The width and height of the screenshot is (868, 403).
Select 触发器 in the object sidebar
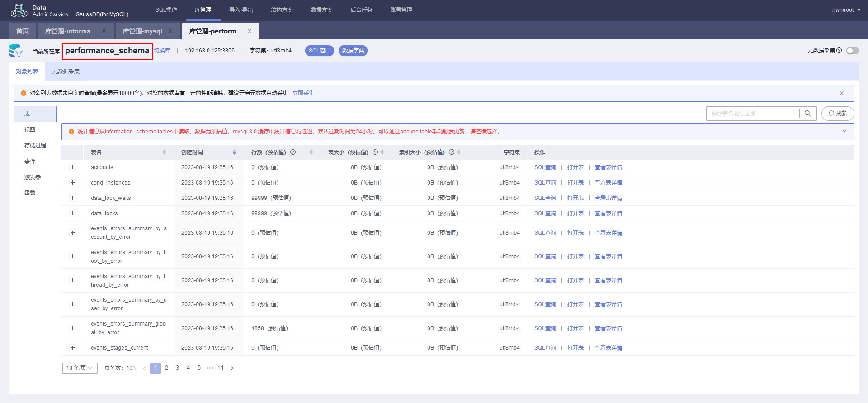click(33, 177)
